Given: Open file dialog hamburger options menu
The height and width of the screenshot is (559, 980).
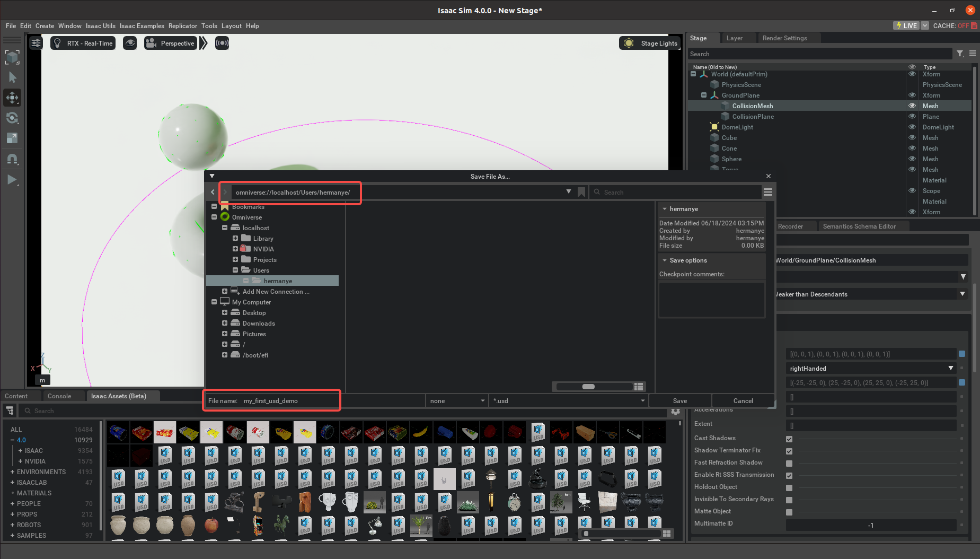Looking at the screenshot, I should 768,192.
